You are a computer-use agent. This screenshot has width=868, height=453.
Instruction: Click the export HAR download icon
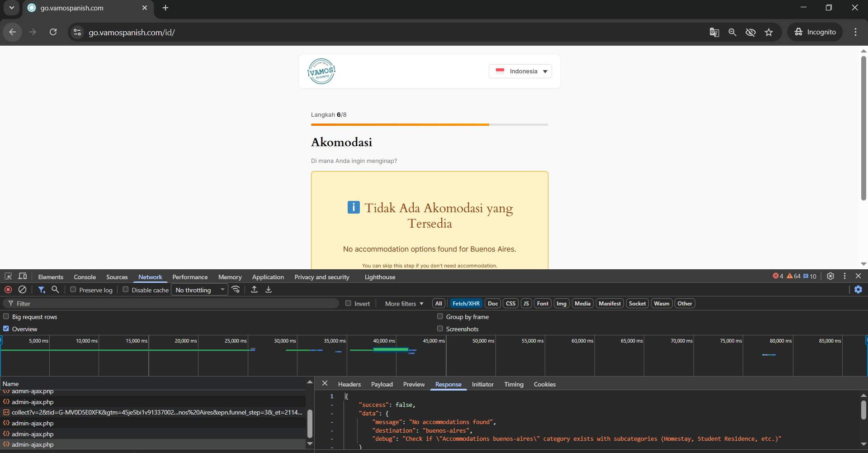pyautogui.click(x=269, y=290)
